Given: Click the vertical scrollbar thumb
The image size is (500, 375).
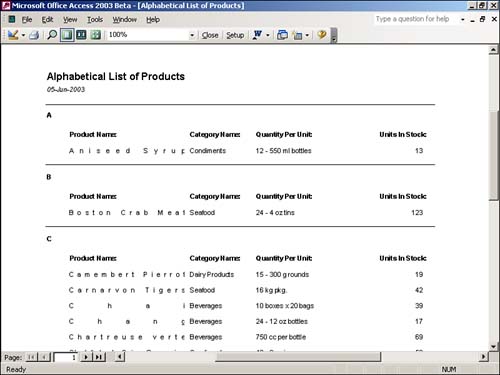Looking at the screenshot, I should tap(494, 156).
